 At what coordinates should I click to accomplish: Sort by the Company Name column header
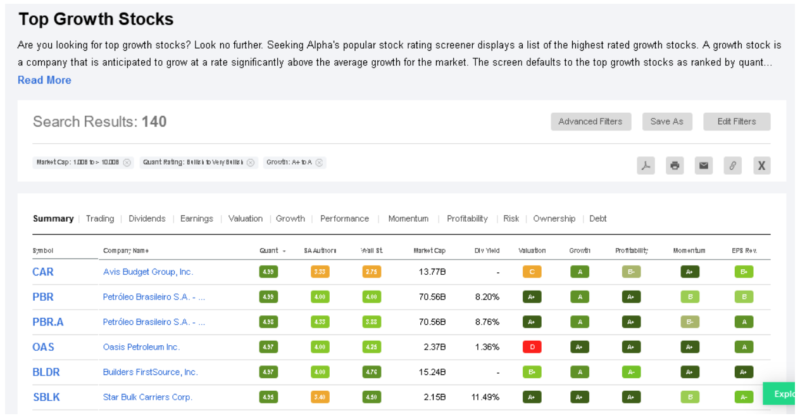click(126, 251)
